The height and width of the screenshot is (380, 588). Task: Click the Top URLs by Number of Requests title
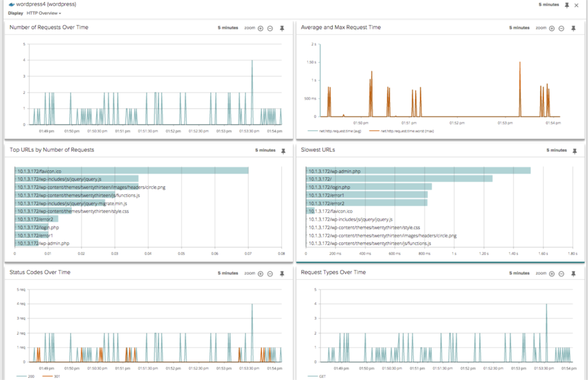(52, 150)
